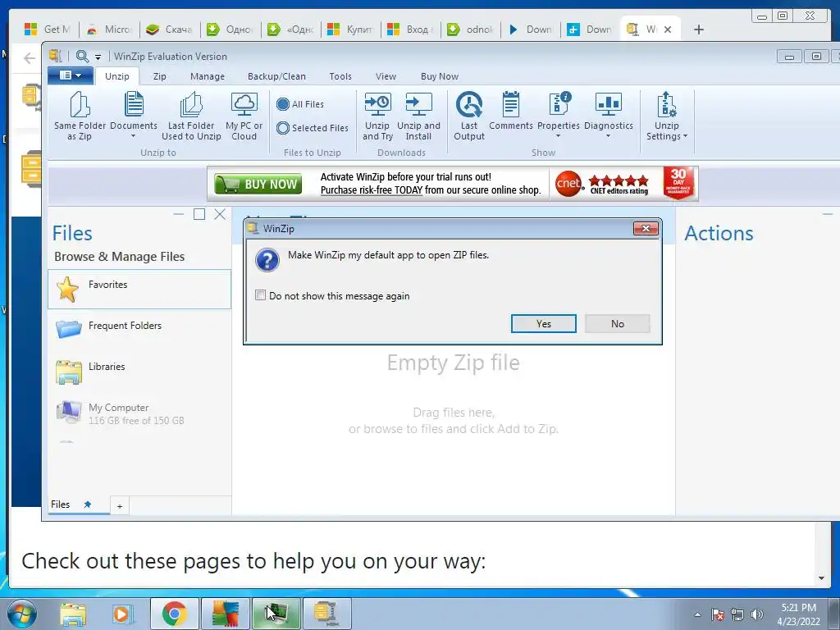Click Purchase risk-free TODAY link
Screen dimensions: 840x630
point(372,190)
